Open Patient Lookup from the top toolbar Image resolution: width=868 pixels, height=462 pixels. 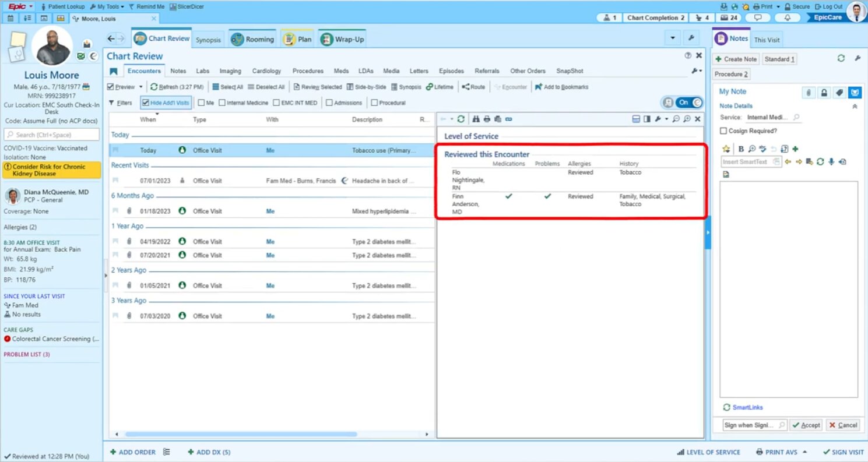coord(68,6)
